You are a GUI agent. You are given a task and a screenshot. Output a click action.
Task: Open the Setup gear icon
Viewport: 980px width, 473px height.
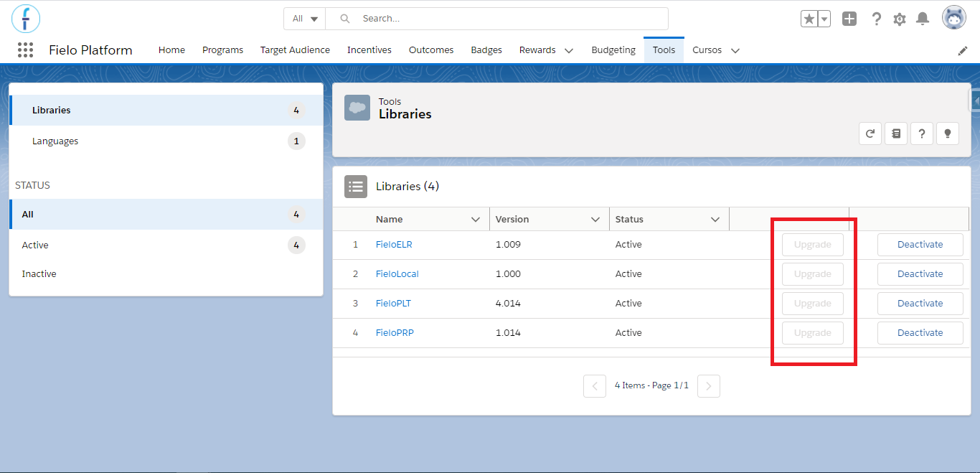point(900,19)
